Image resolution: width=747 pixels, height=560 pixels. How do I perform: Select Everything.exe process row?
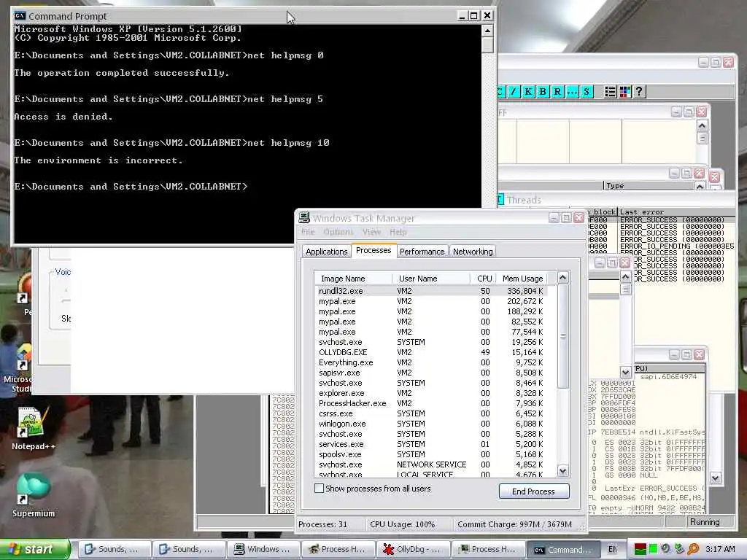pos(430,362)
